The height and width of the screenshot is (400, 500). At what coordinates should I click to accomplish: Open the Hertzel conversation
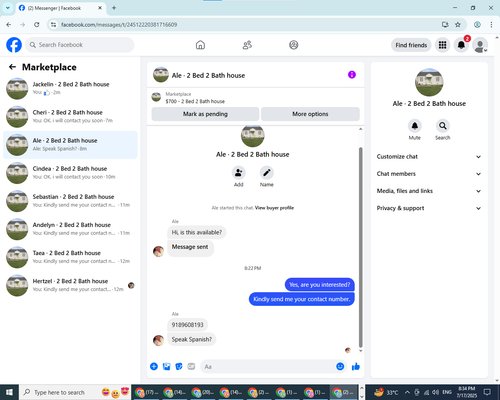[x=70, y=285]
